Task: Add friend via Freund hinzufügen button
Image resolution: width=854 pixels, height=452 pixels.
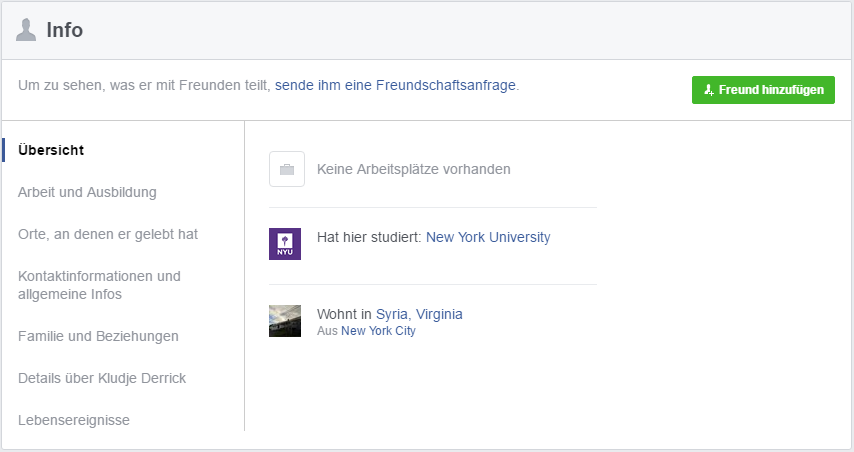Action: pos(763,90)
